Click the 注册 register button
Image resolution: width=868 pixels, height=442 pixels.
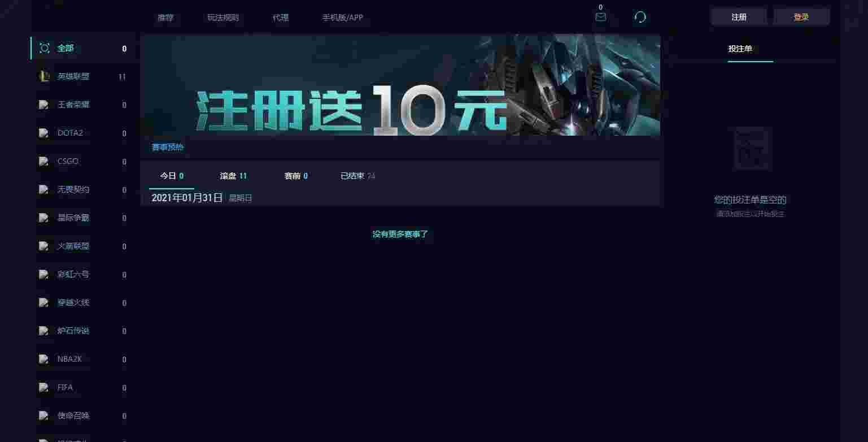point(739,17)
